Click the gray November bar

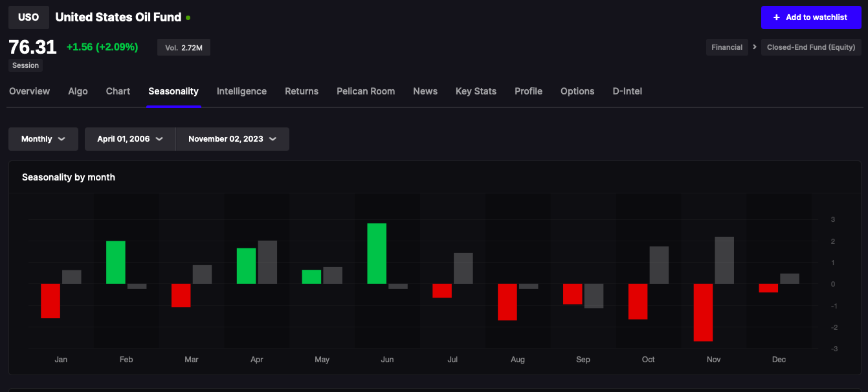click(725, 260)
